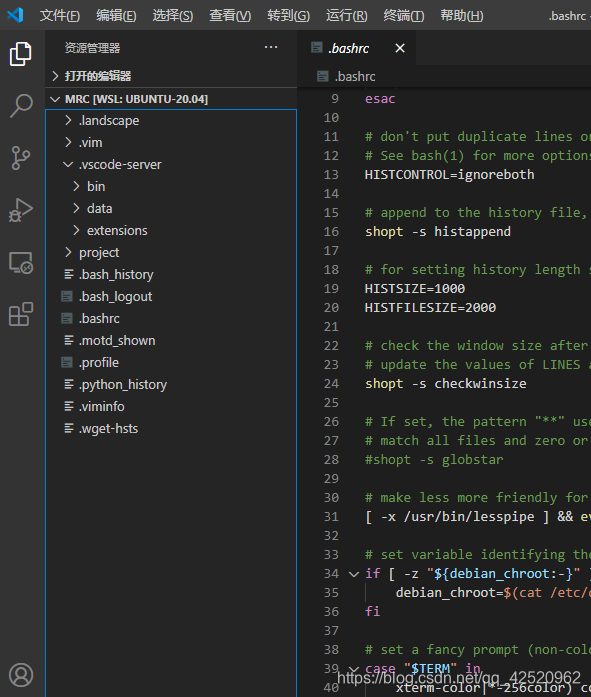Close the .bashrc editor tab
591x697 pixels.
coord(400,48)
